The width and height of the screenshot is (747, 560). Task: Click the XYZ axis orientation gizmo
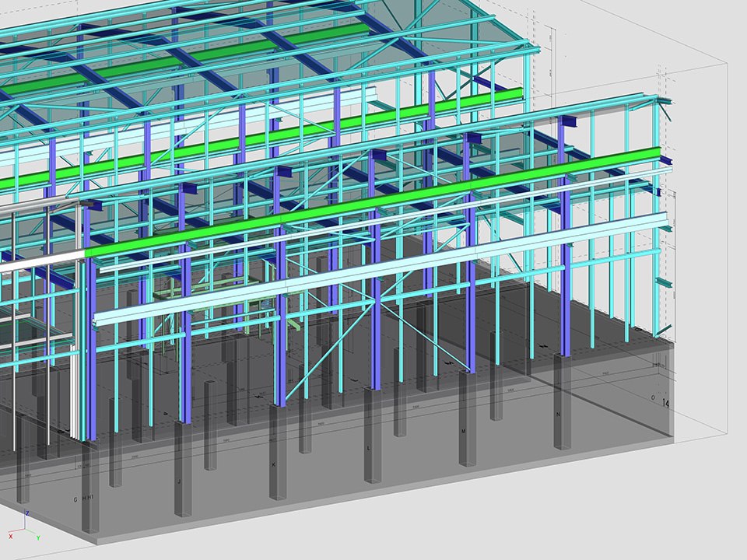click(26, 527)
